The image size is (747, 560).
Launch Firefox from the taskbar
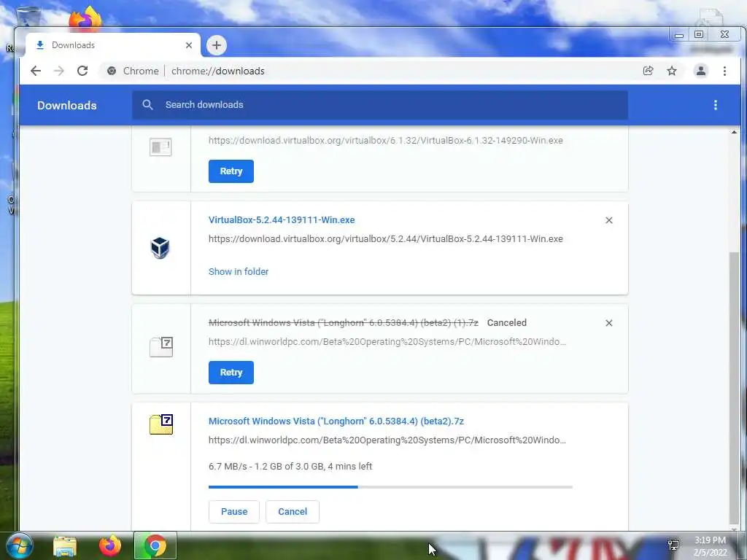[x=109, y=545]
